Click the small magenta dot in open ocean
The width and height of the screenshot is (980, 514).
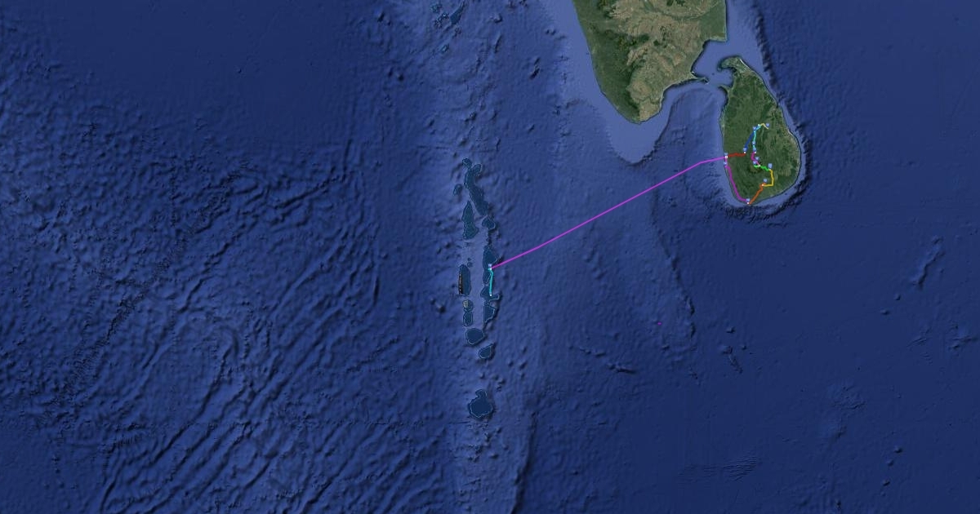tap(659, 323)
